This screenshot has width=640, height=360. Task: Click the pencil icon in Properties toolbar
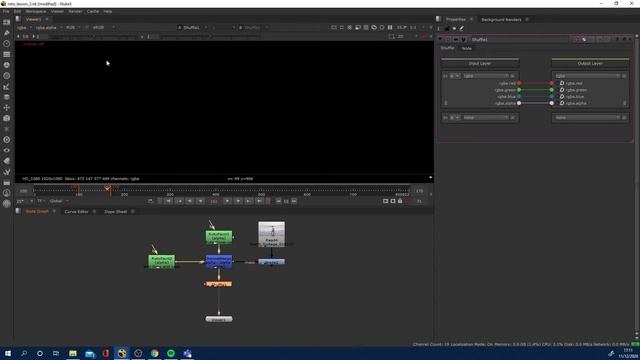(x=462, y=29)
